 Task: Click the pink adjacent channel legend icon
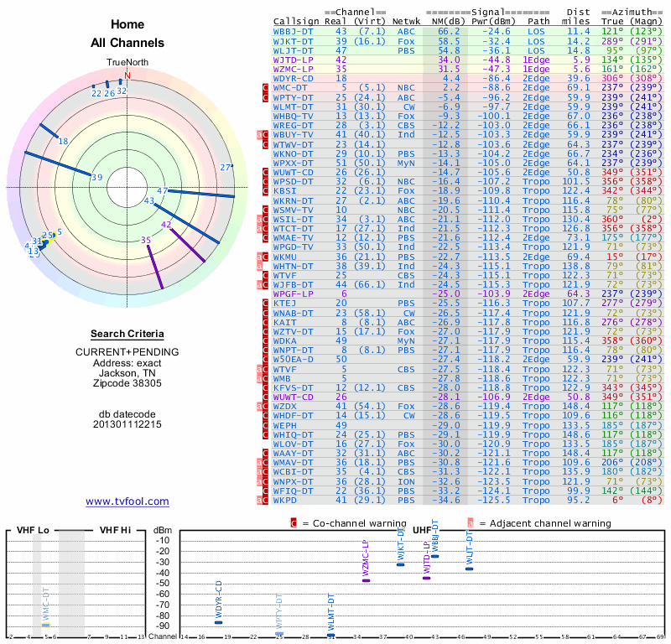(x=471, y=523)
